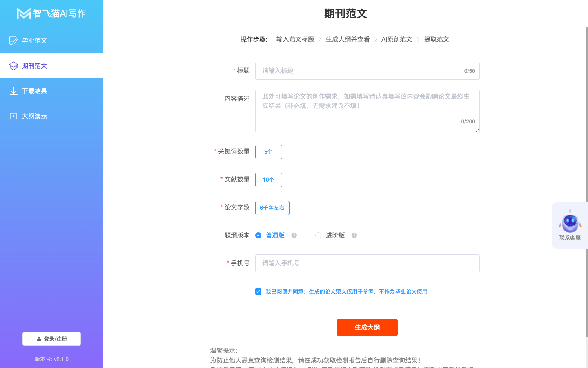Click the 毕业范文 document icon in sidebar

[x=13, y=40]
